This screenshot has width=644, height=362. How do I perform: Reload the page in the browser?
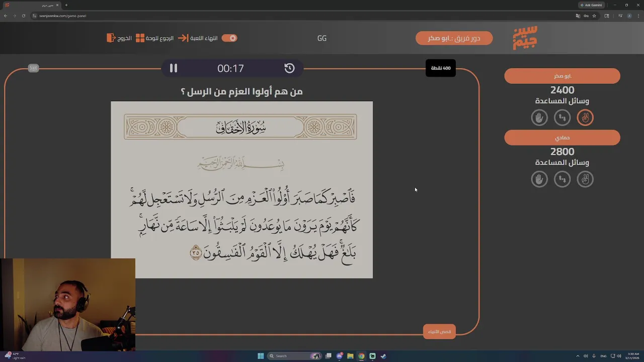pos(23,16)
